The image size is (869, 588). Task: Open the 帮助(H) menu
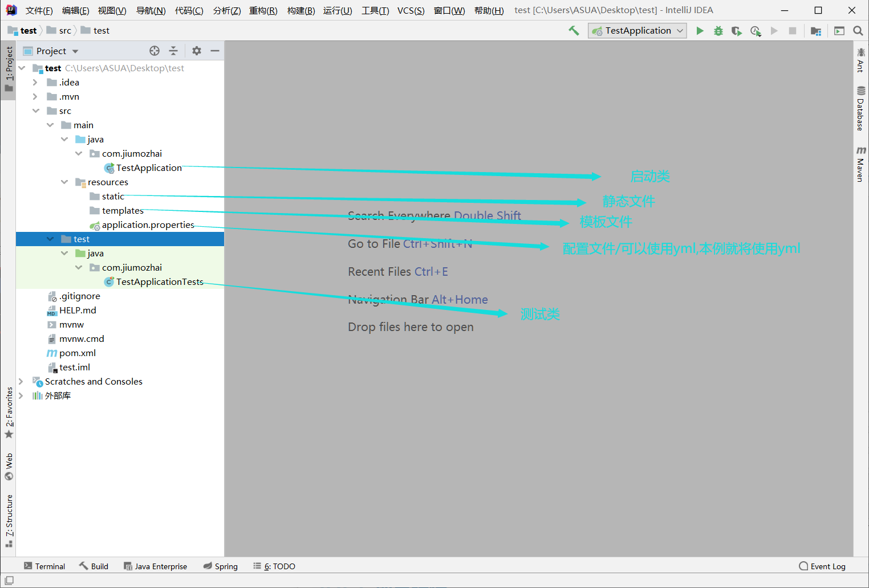(489, 11)
